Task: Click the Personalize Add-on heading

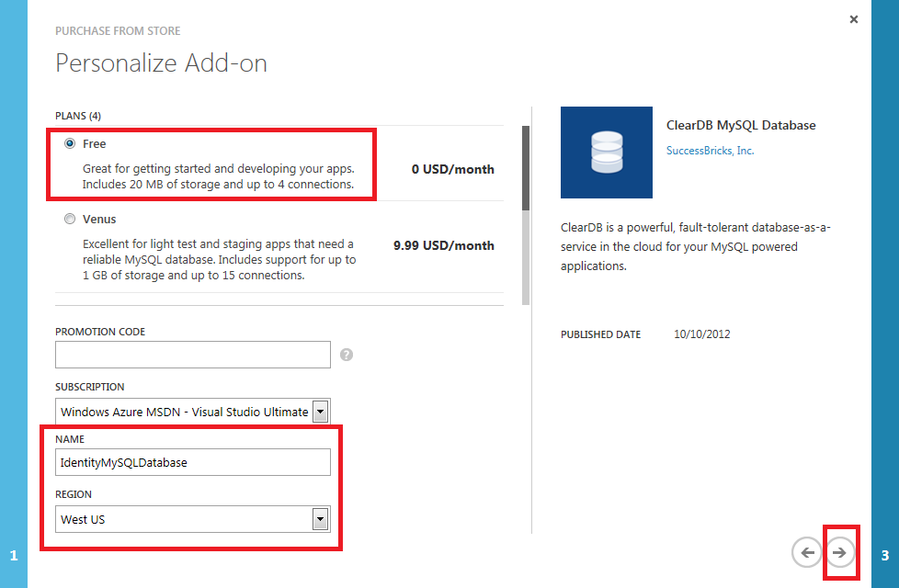Action: point(161,62)
